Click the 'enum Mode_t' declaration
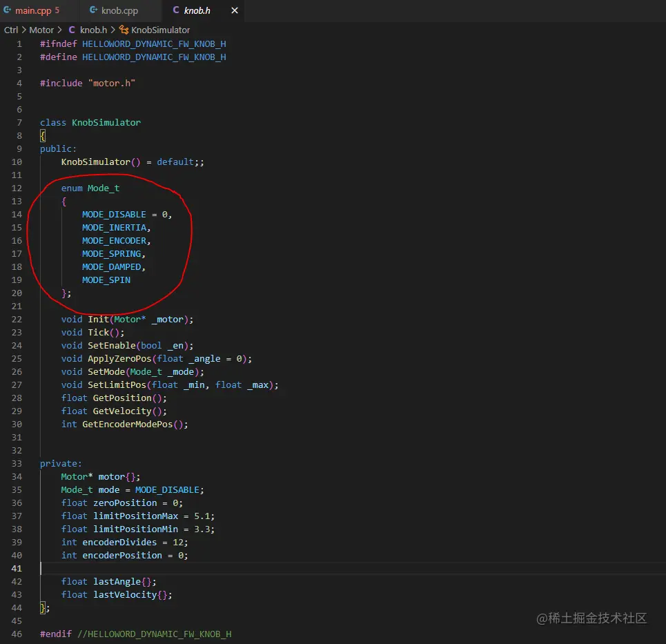 click(x=90, y=188)
